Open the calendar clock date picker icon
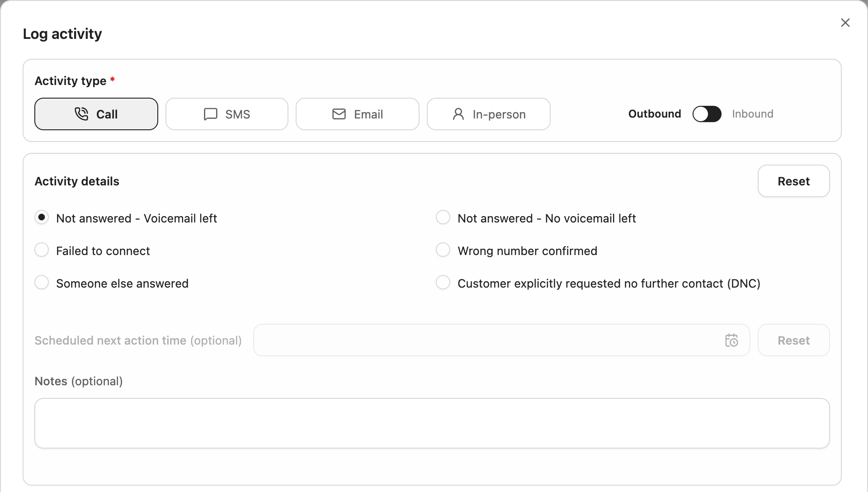868x492 pixels. (x=731, y=340)
